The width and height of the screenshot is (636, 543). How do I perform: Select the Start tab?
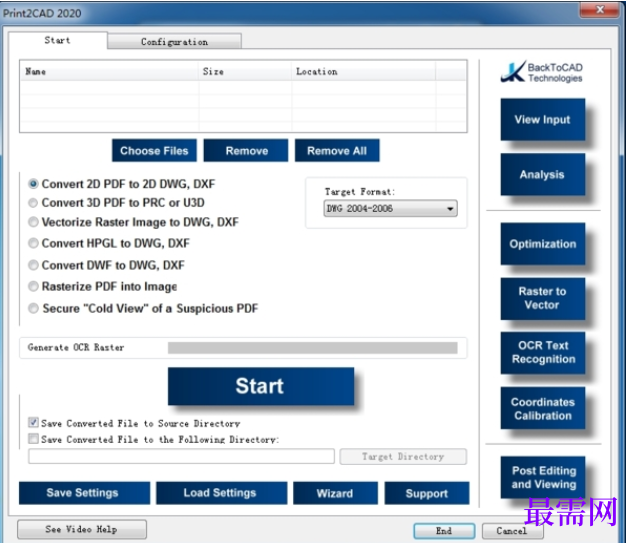[x=58, y=40]
